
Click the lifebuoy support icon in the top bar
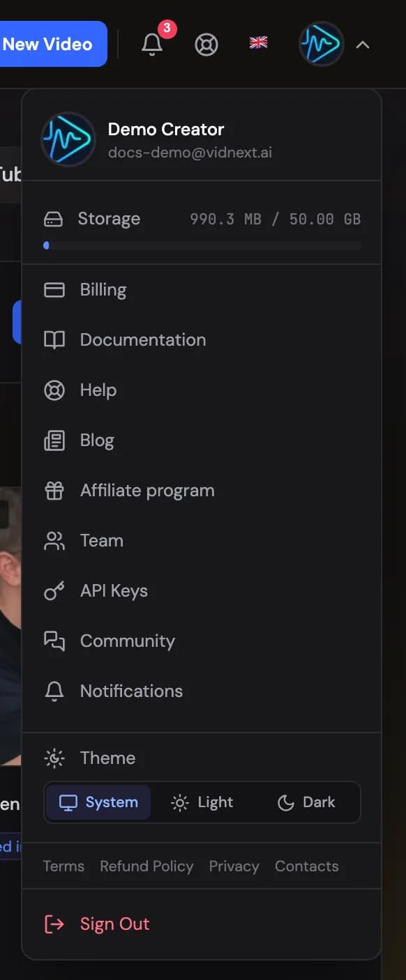tap(206, 45)
